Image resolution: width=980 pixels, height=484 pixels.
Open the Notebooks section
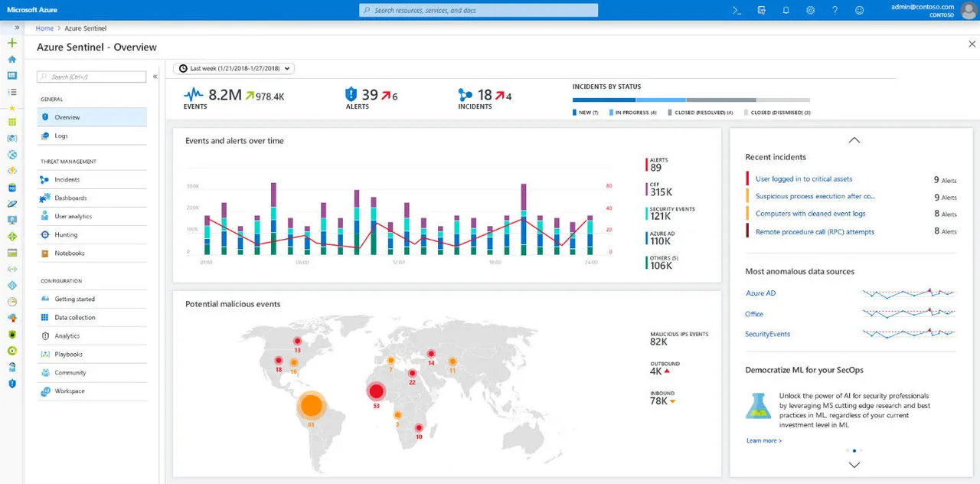(x=68, y=253)
